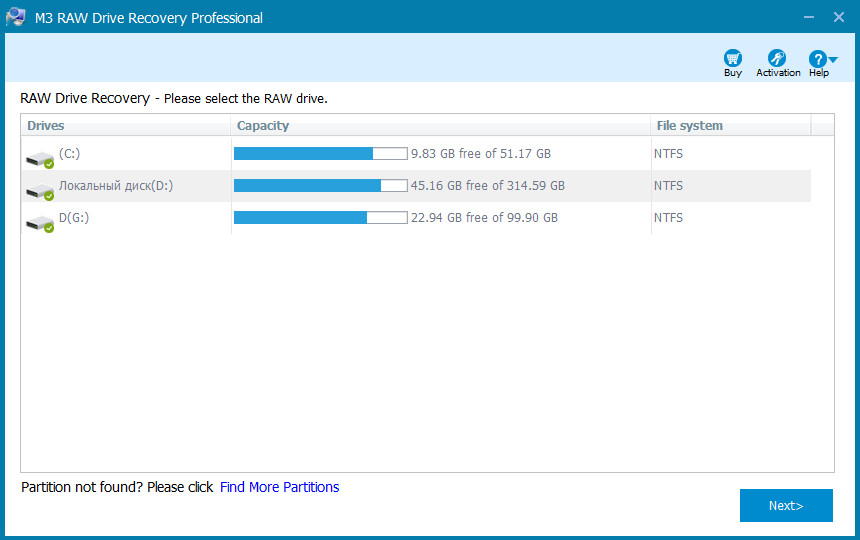
Task: Click the G: drive capacity bar
Action: (x=321, y=218)
